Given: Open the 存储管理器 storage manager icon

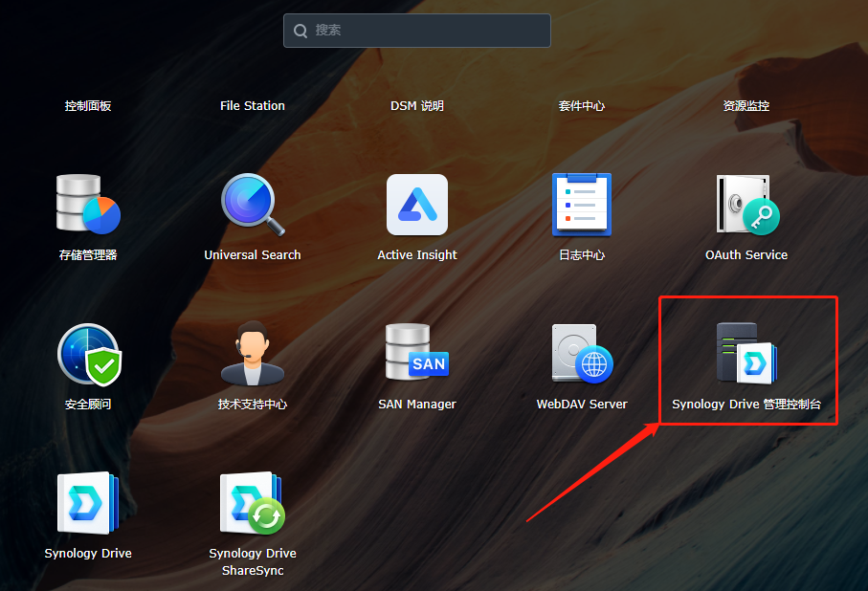Looking at the screenshot, I should tap(88, 204).
